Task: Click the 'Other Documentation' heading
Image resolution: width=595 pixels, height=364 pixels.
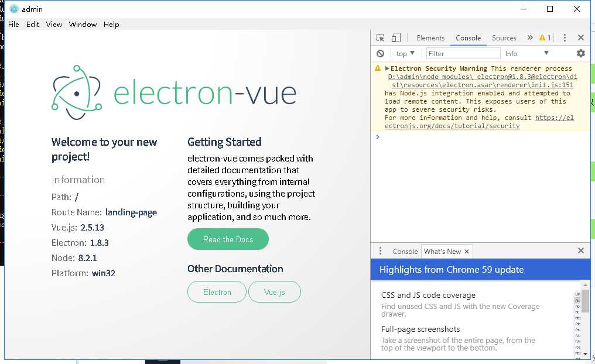Action: coord(235,269)
